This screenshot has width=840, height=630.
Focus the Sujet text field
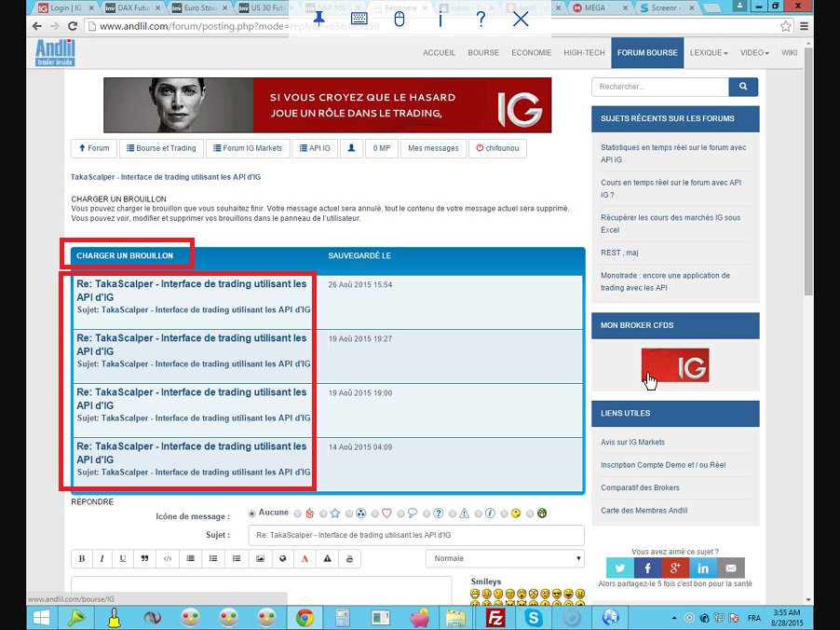pyautogui.click(x=416, y=535)
